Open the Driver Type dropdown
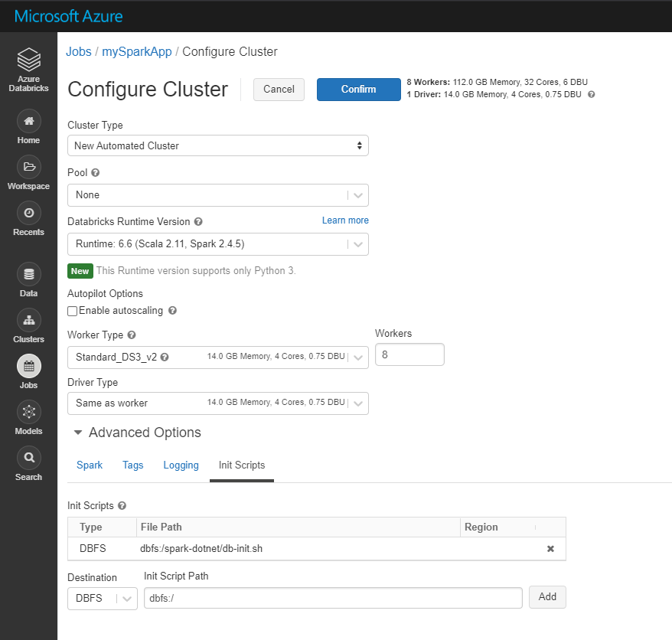 [217, 403]
